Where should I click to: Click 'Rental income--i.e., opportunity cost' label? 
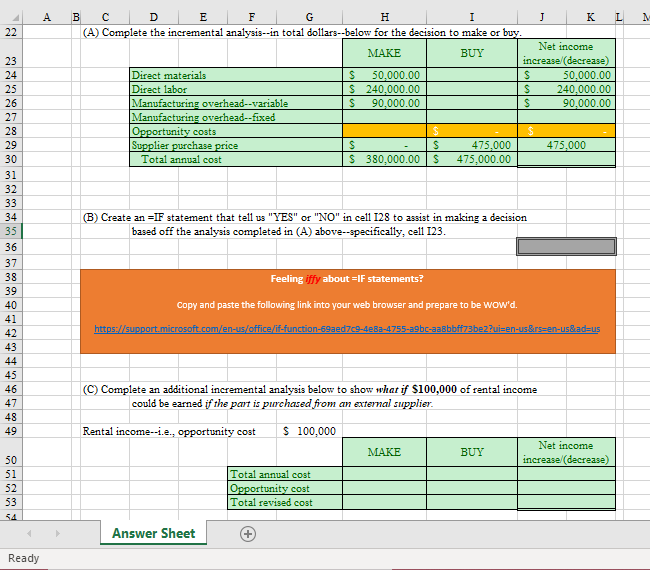169,431
